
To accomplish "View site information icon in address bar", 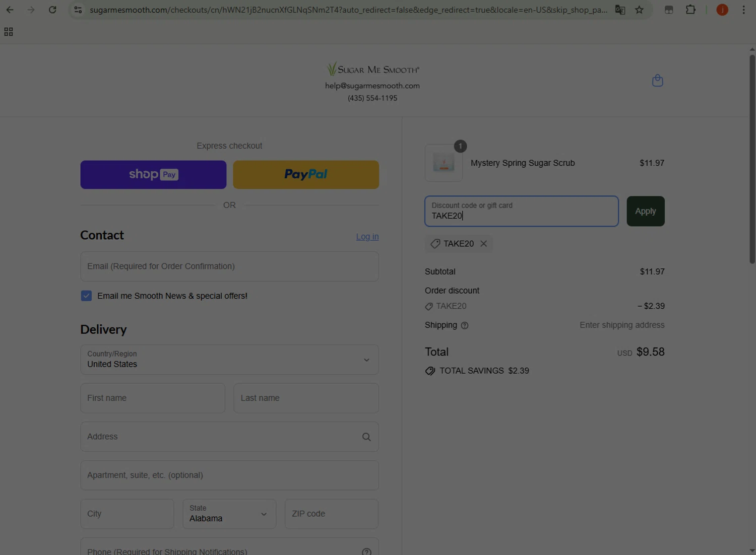I will pyautogui.click(x=78, y=10).
